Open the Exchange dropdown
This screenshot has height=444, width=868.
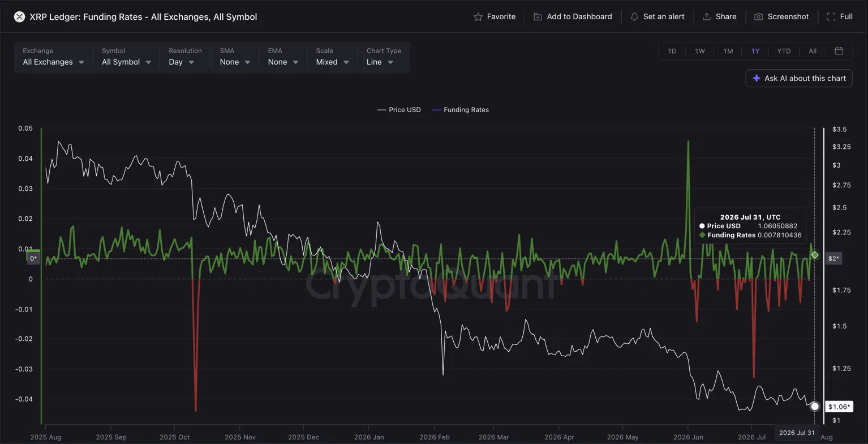point(54,57)
